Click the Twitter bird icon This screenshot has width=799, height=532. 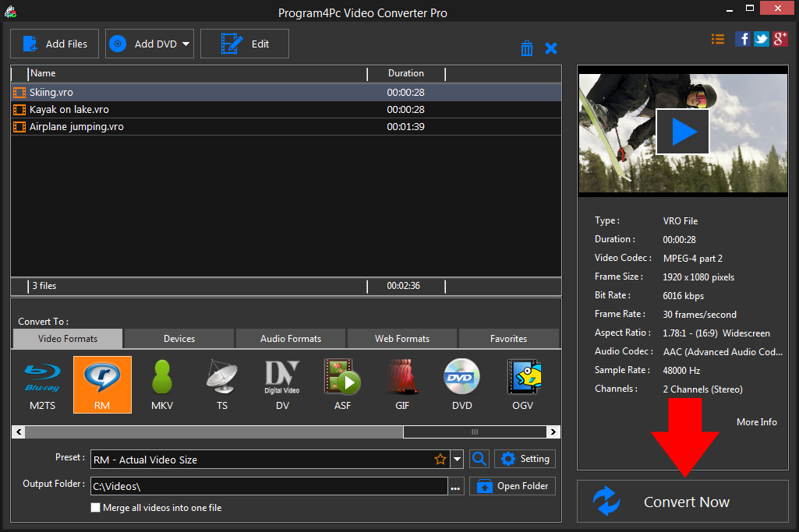coord(761,39)
